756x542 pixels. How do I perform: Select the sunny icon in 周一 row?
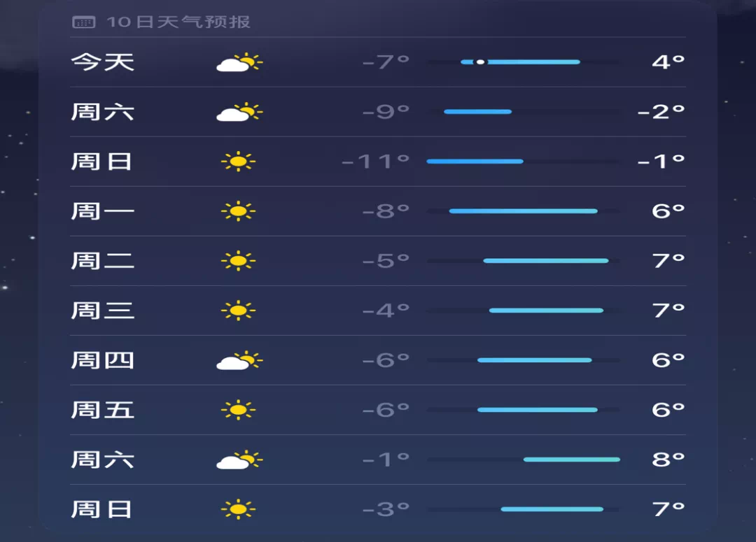pyautogui.click(x=238, y=211)
